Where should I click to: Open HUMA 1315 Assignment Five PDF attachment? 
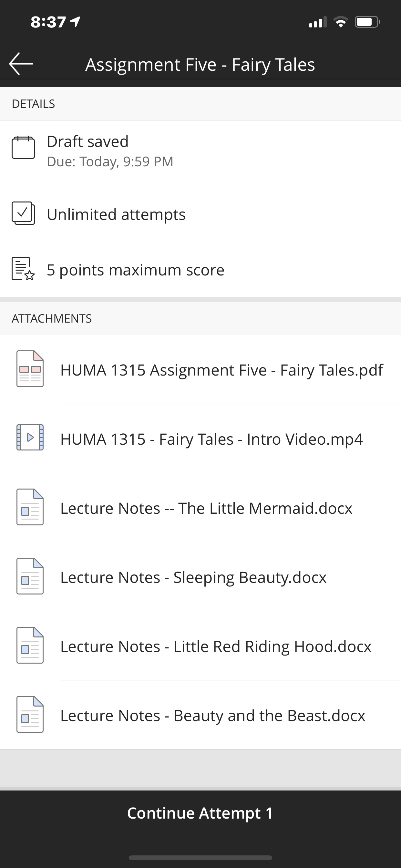(x=221, y=370)
